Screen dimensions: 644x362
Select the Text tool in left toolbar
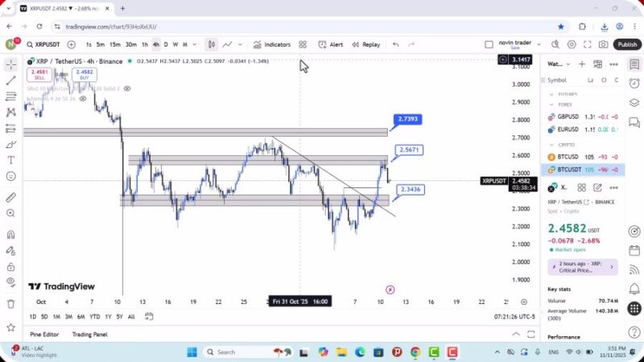tap(10, 160)
